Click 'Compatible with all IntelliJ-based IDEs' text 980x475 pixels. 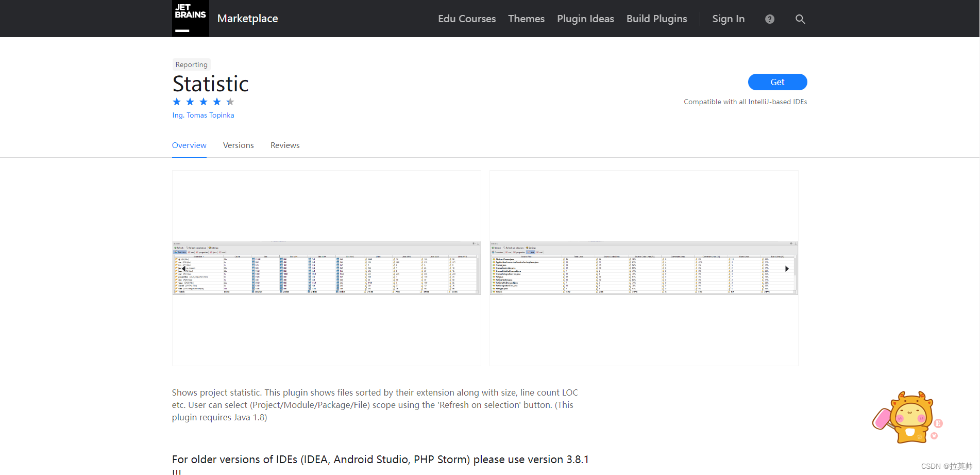pos(745,102)
